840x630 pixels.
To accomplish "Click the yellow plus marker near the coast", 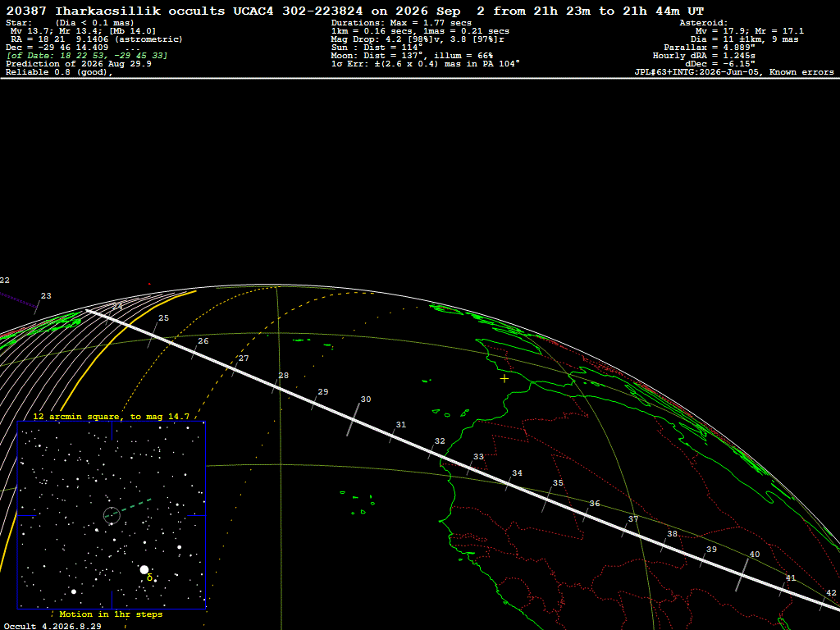I will [x=504, y=379].
